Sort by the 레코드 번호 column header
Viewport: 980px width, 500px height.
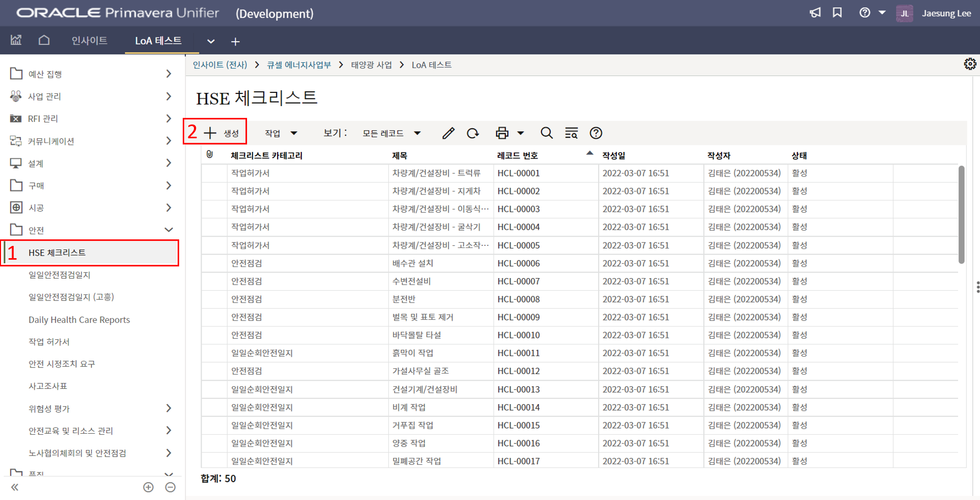pos(518,156)
